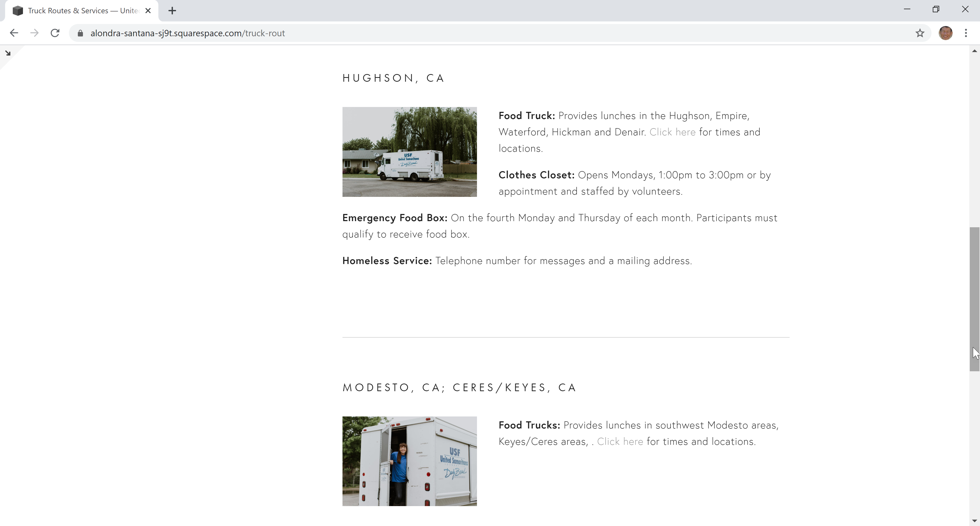
Task: Close the browser window
Action: [965, 9]
